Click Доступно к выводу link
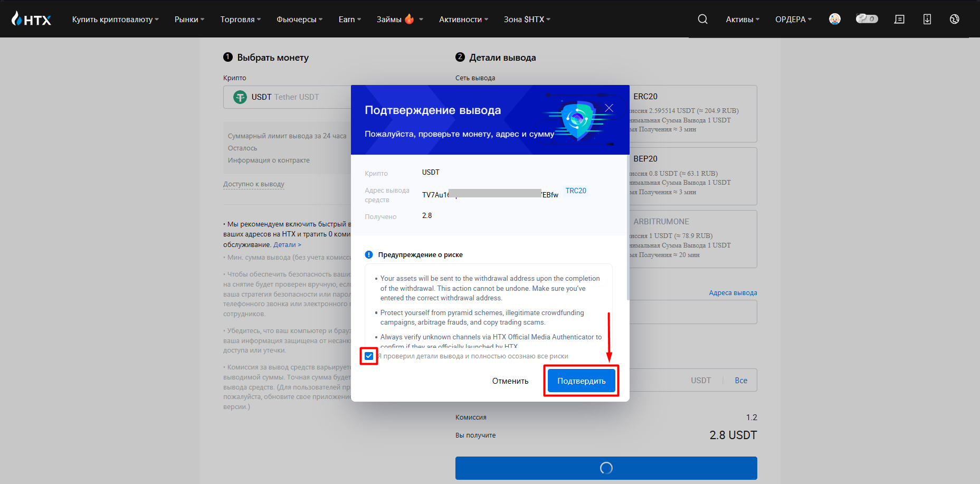Image resolution: width=980 pixels, height=484 pixels. pos(254,184)
